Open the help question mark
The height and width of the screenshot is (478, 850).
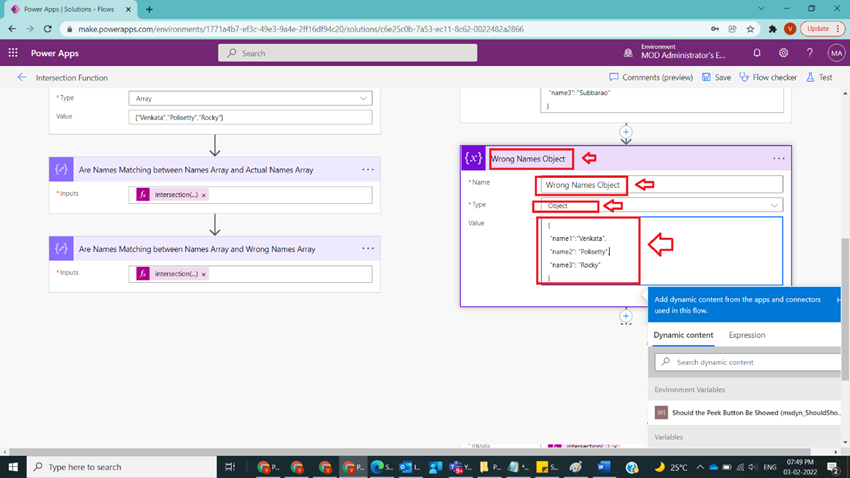coord(809,53)
